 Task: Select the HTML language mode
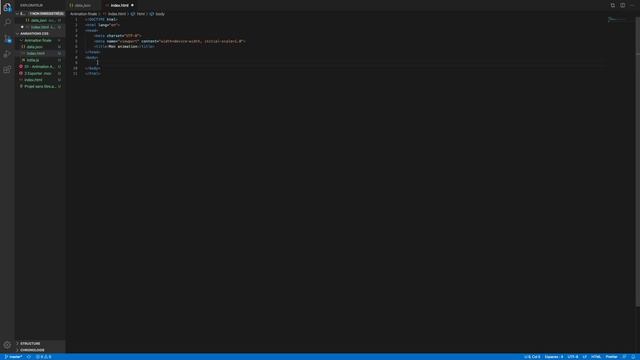tap(596, 357)
